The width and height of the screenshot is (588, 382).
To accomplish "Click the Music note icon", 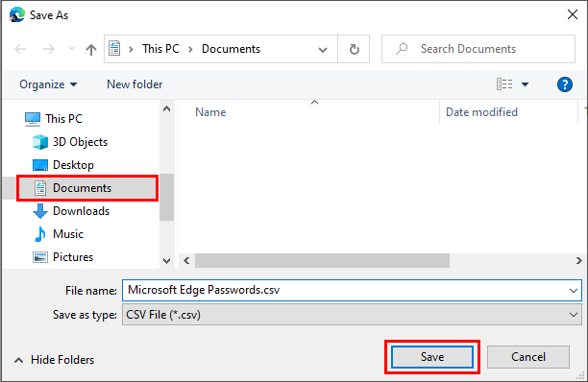I will point(39,234).
